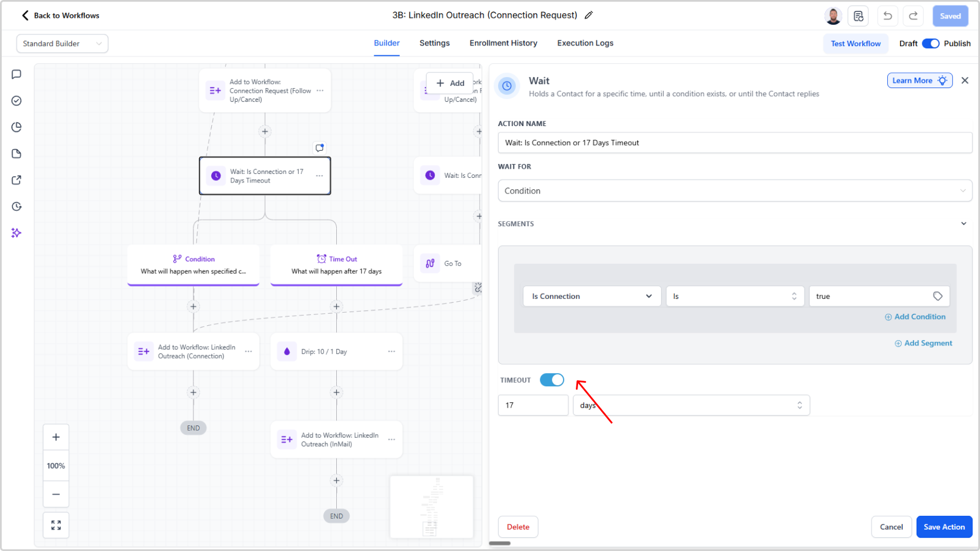The width and height of the screenshot is (980, 551).
Task: Disable the Timeout toggle
Action: click(x=552, y=380)
